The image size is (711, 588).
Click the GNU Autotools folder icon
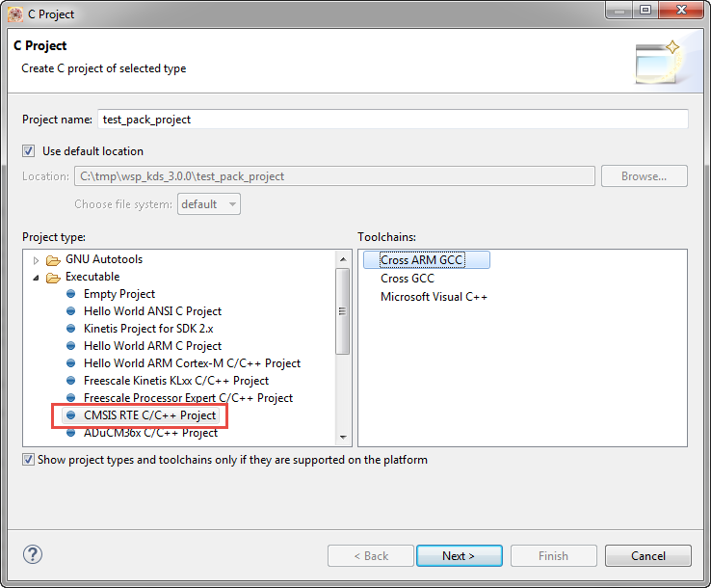(x=53, y=259)
